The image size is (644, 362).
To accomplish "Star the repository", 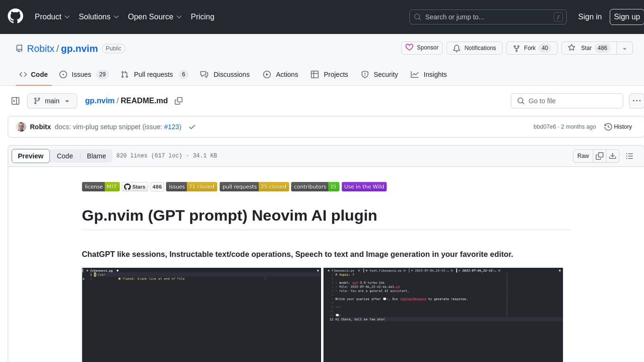I will [589, 48].
